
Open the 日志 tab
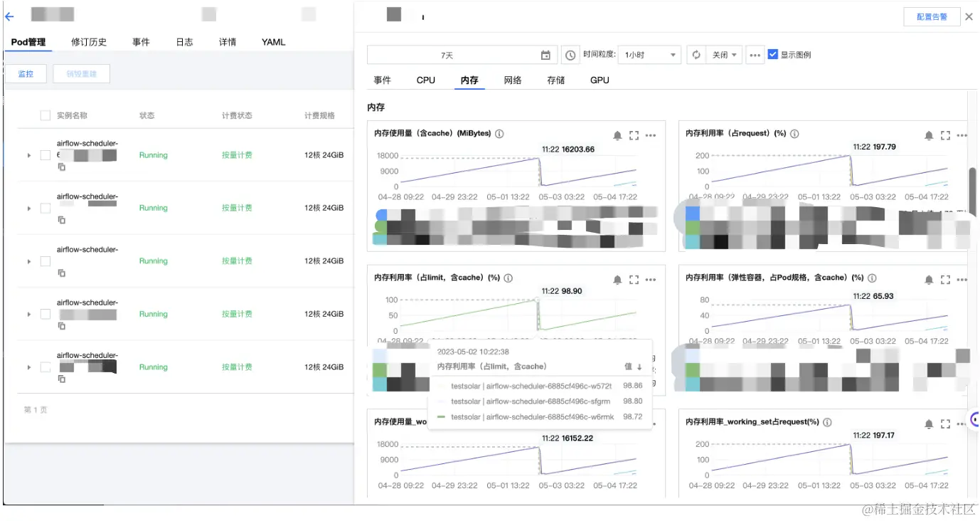pos(184,42)
